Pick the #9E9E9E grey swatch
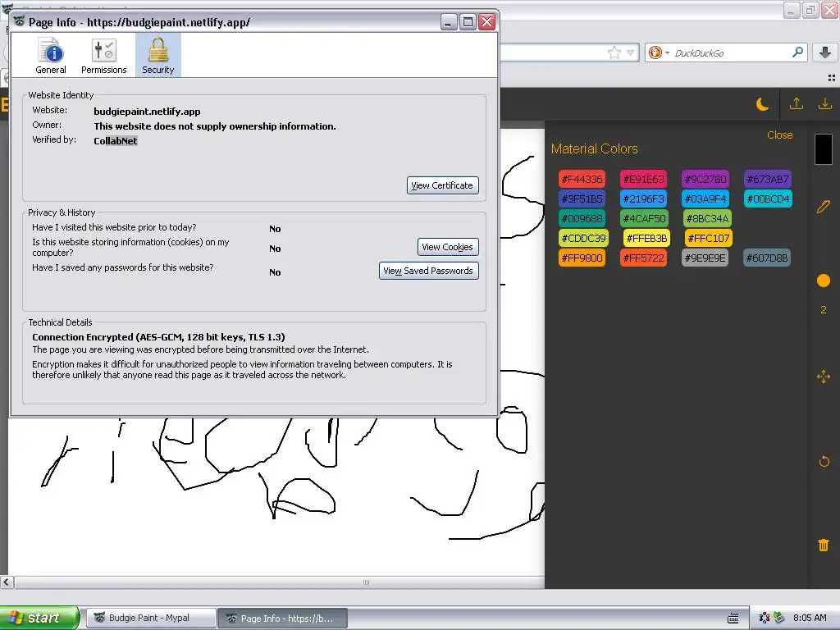Viewport: 840px width, 630px height. (705, 258)
